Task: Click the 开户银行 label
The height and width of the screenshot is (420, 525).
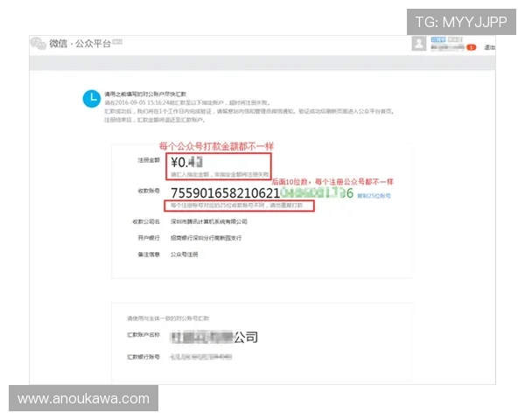Action: [149, 238]
